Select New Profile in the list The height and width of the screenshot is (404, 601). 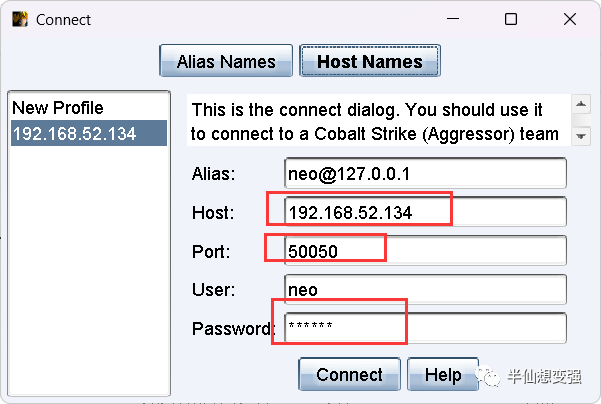coord(89,108)
